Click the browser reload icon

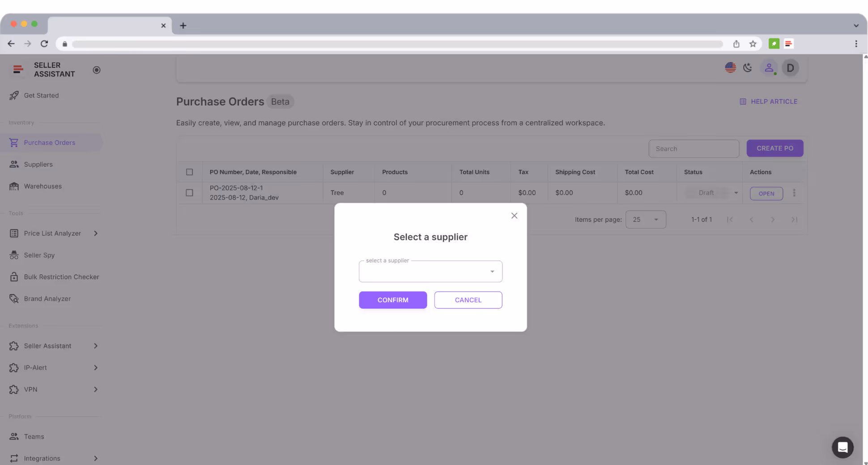(44, 44)
